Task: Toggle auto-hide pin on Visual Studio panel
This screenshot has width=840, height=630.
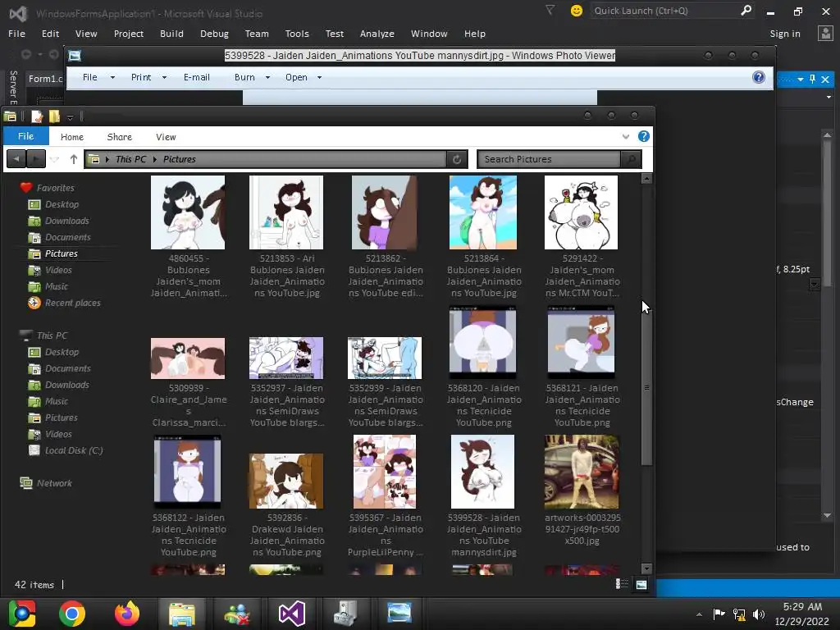Action: coord(812,80)
